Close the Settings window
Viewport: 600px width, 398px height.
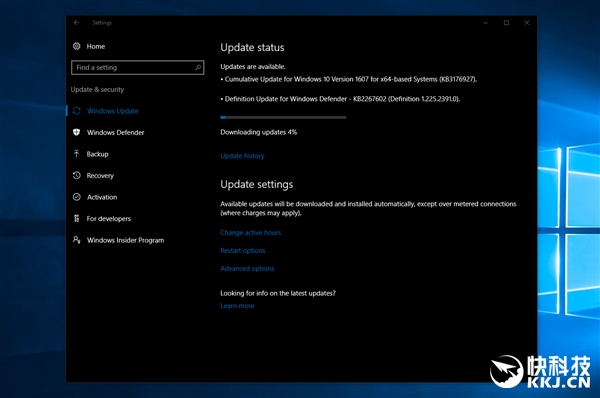527,23
